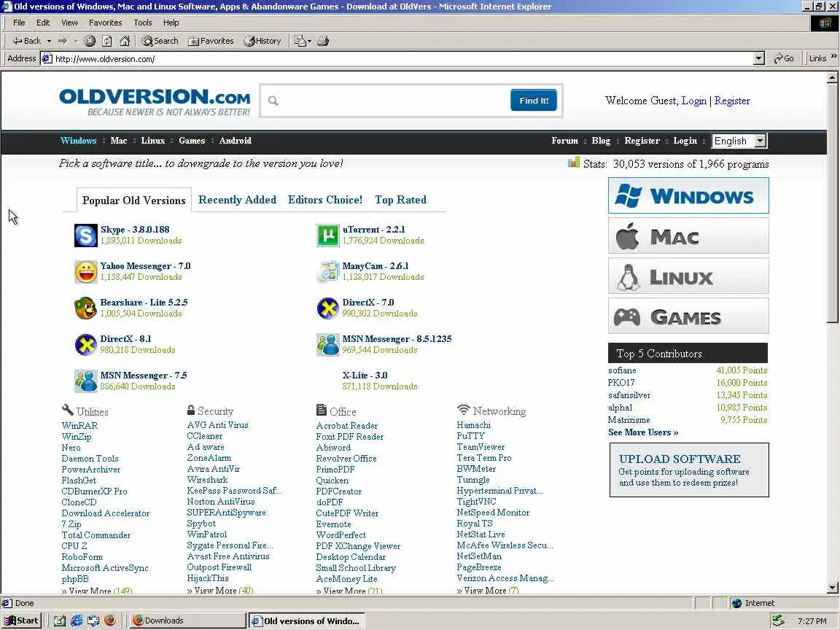Image resolution: width=840 pixels, height=630 pixels.
Task: Open the Linux platform banner
Action: [x=688, y=276]
